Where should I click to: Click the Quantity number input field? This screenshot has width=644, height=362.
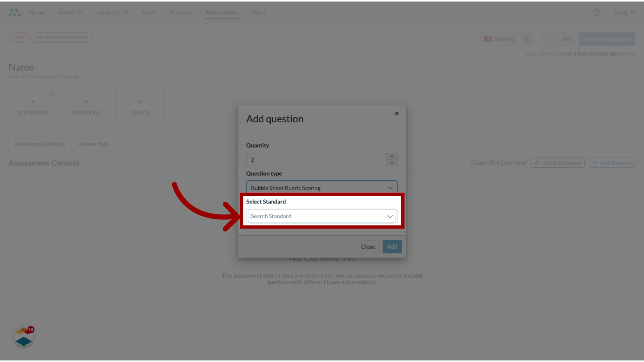pyautogui.click(x=316, y=160)
